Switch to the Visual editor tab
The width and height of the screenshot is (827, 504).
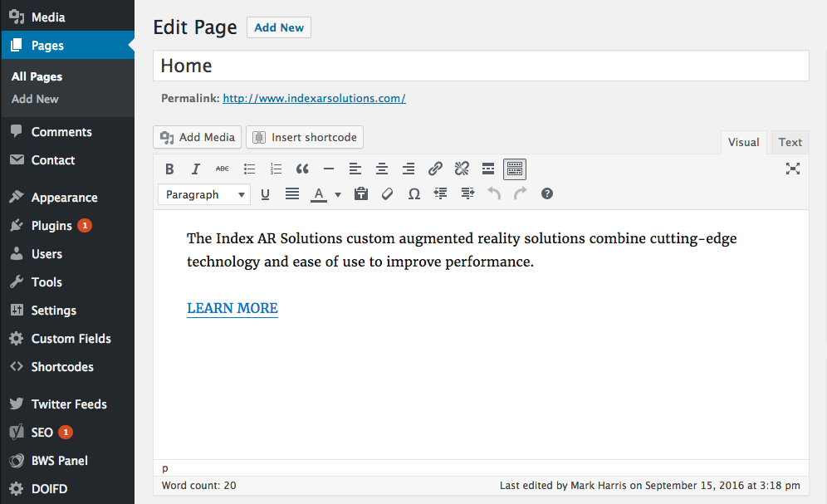click(x=744, y=142)
